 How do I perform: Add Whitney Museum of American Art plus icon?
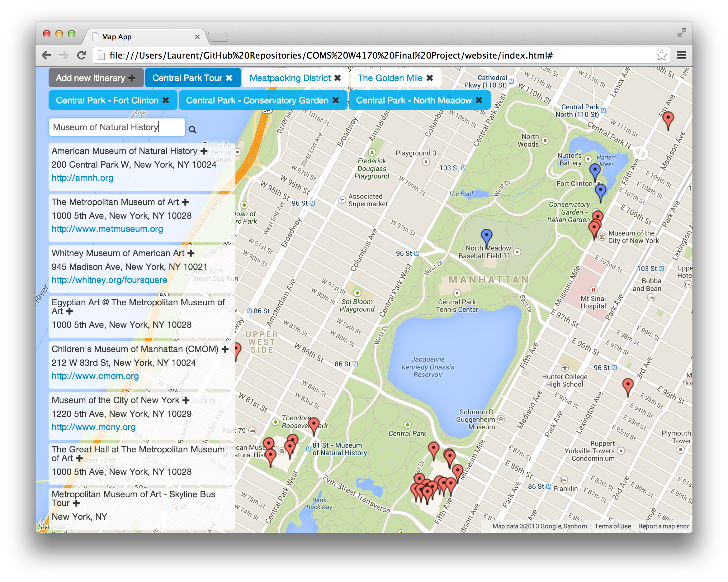click(191, 253)
